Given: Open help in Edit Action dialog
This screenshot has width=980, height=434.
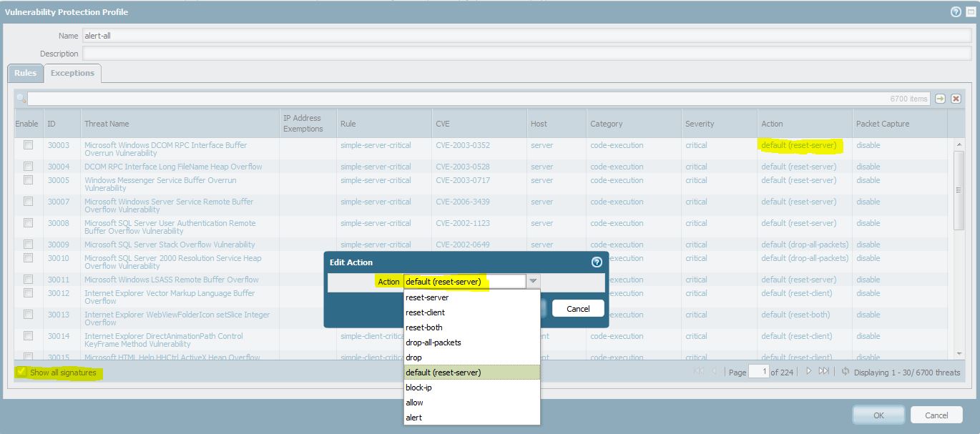Looking at the screenshot, I should (x=597, y=262).
